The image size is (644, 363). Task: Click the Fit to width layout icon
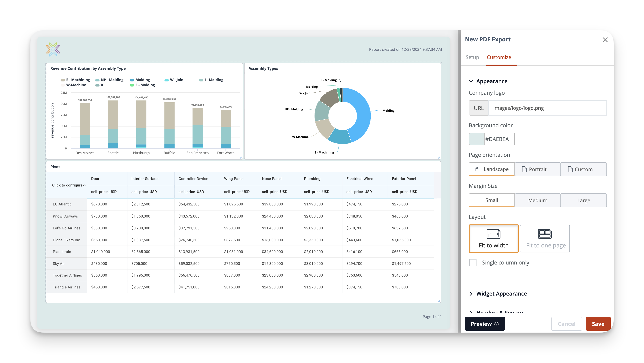coord(494,234)
